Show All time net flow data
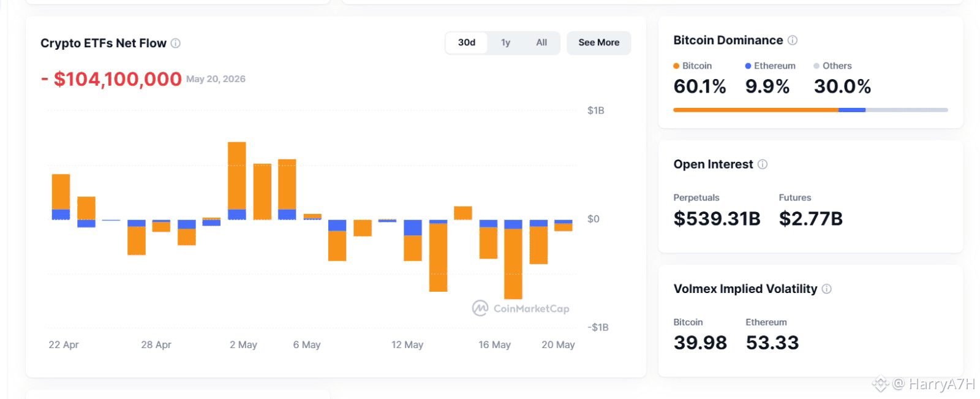This screenshot has width=980, height=399. [541, 42]
